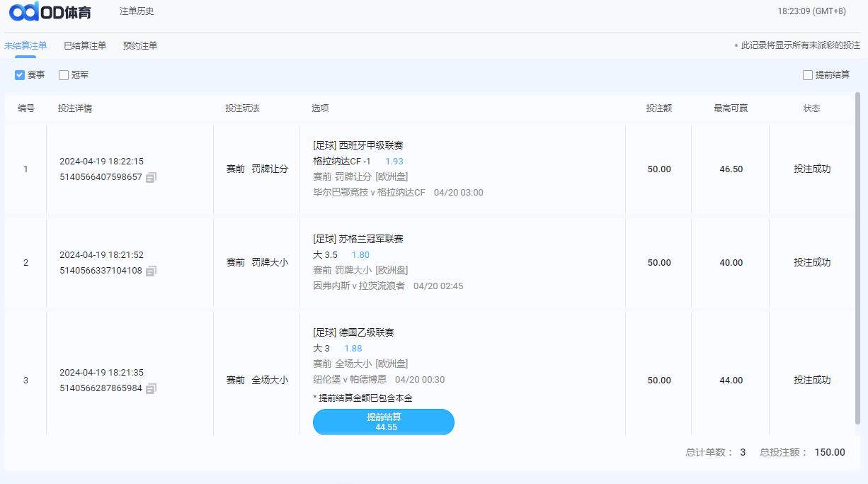Click the 赛前 罚牌大小 bet type cell
This screenshot has width=868, height=484.
257,263
